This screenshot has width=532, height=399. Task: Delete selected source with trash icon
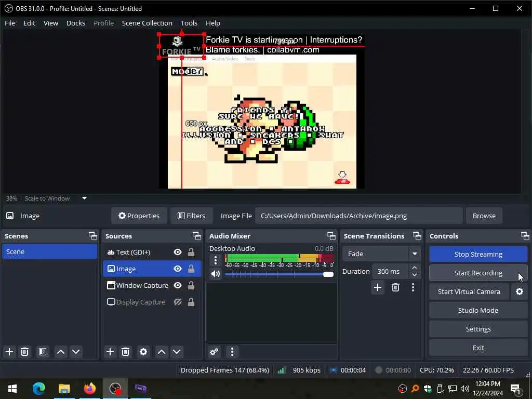click(126, 352)
